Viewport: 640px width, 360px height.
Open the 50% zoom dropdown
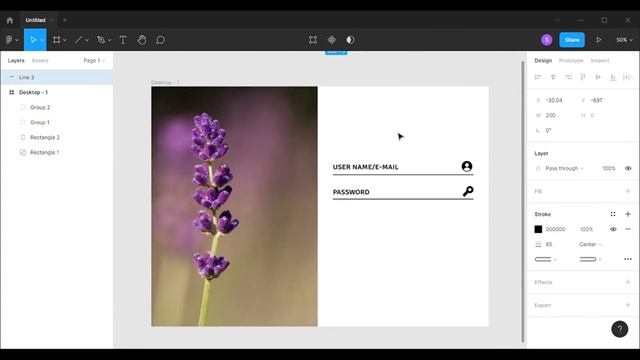[624, 40]
